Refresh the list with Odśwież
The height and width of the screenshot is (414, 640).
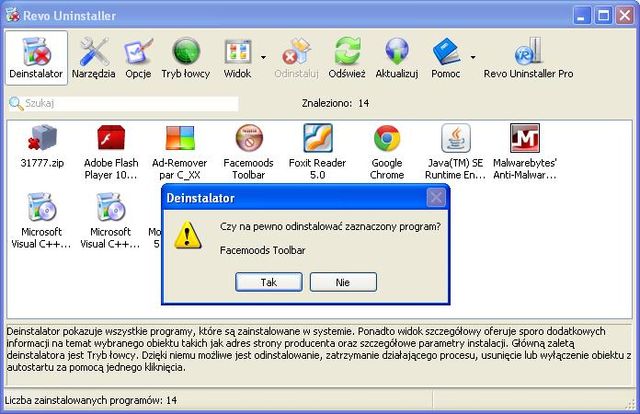347,58
